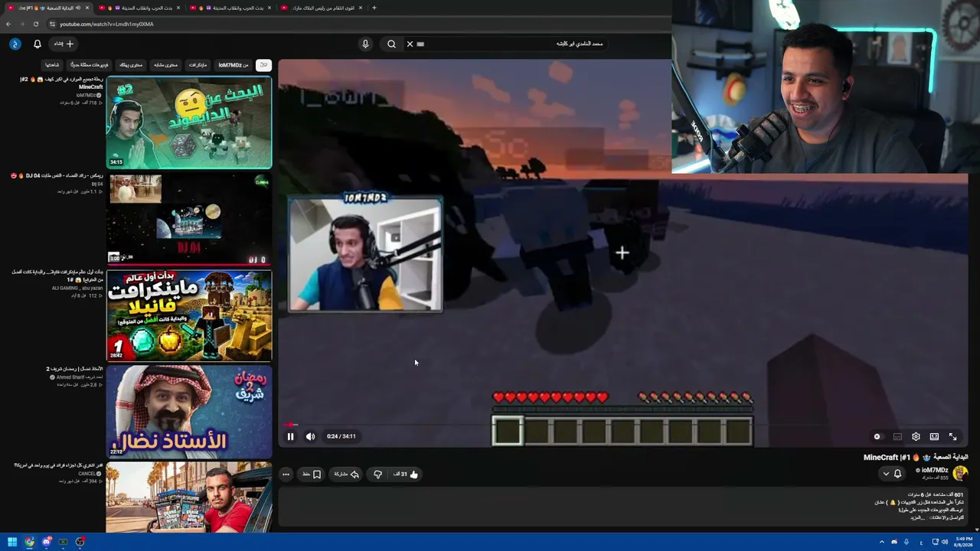This screenshot has width=980, height=551.
Task: Select the 'الكل' filter chip
Action: [x=263, y=65]
